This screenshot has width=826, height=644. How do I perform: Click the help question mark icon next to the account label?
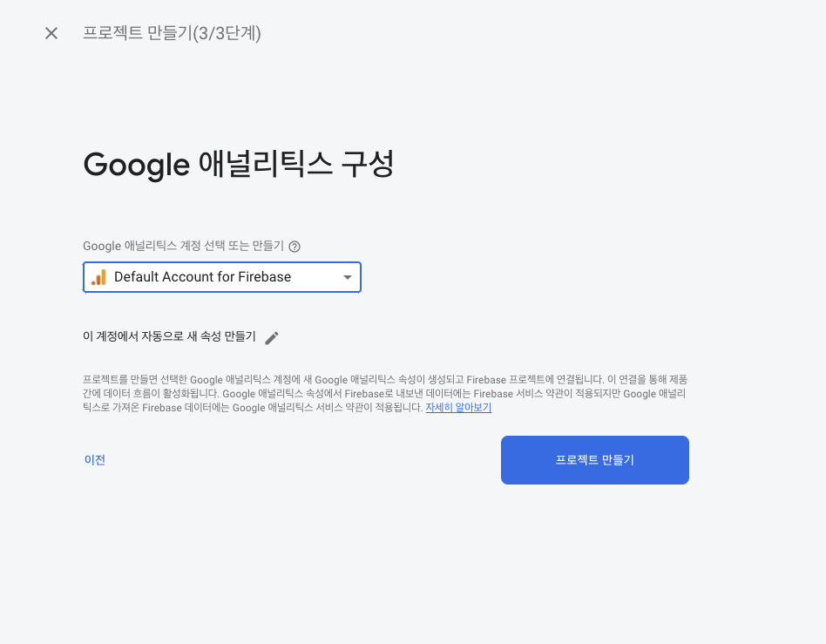[295, 247]
